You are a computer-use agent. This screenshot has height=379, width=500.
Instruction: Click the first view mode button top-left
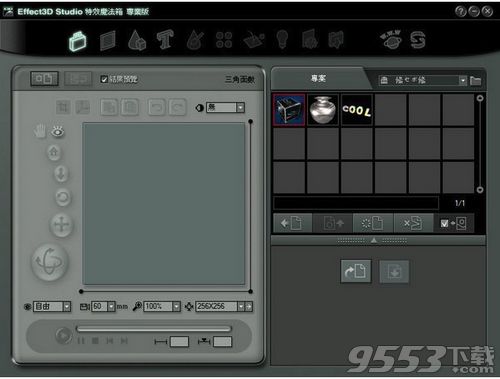(x=44, y=79)
